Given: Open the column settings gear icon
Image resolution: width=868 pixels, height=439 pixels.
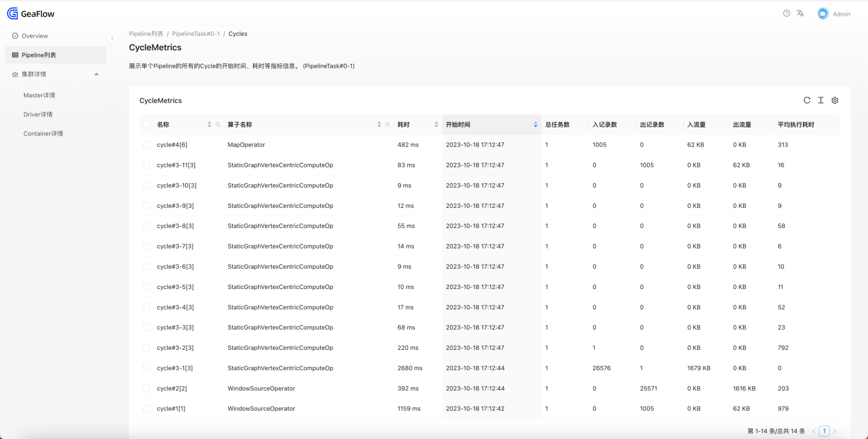Looking at the screenshot, I should pyautogui.click(x=834, y=100).
